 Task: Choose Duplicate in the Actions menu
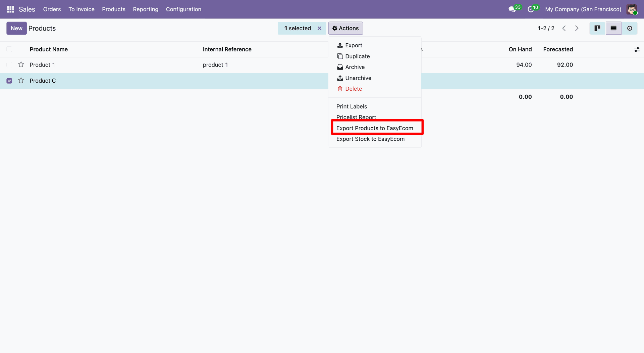tap(375, 56)
